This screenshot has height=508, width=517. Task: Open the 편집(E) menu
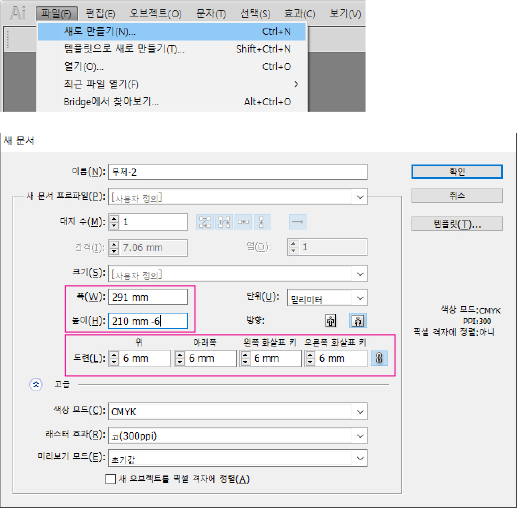(x=100, y=14)
